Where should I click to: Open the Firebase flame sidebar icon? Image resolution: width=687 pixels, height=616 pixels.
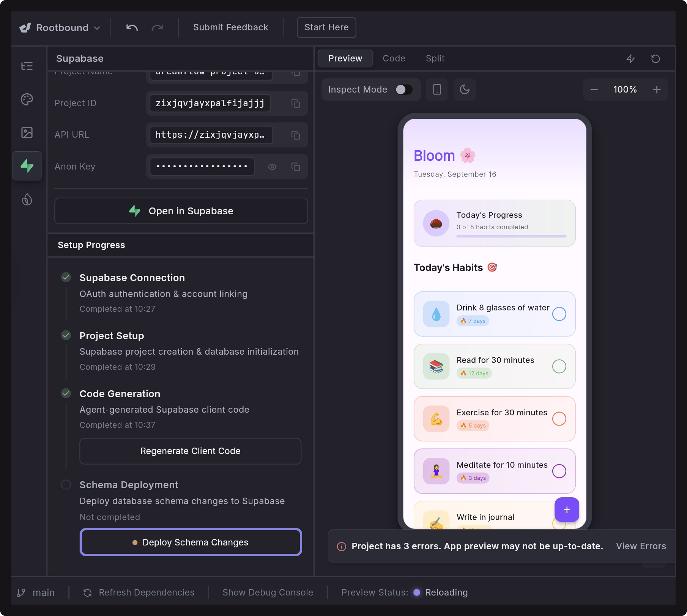tap(27, 199)
